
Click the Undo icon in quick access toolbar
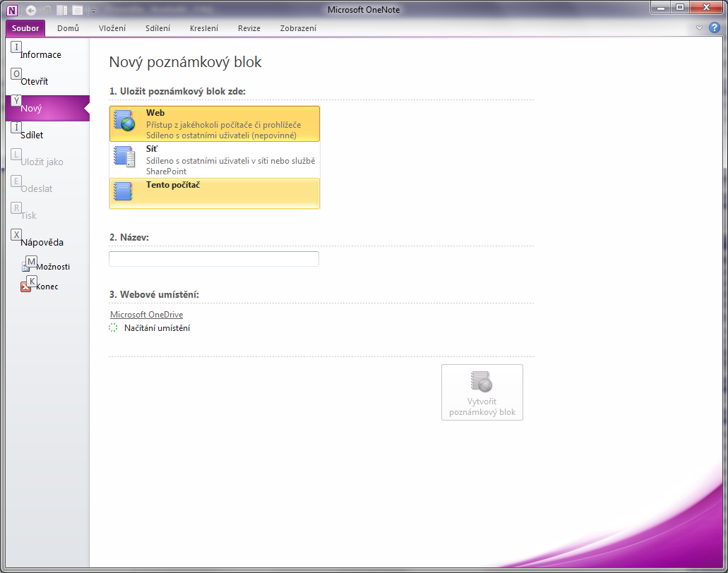point(47,10)
